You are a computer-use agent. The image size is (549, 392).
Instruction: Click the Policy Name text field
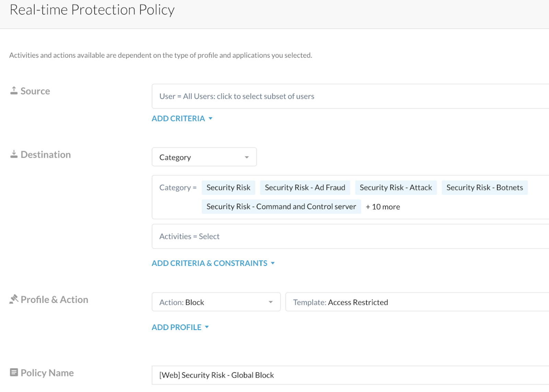[350, 375]
